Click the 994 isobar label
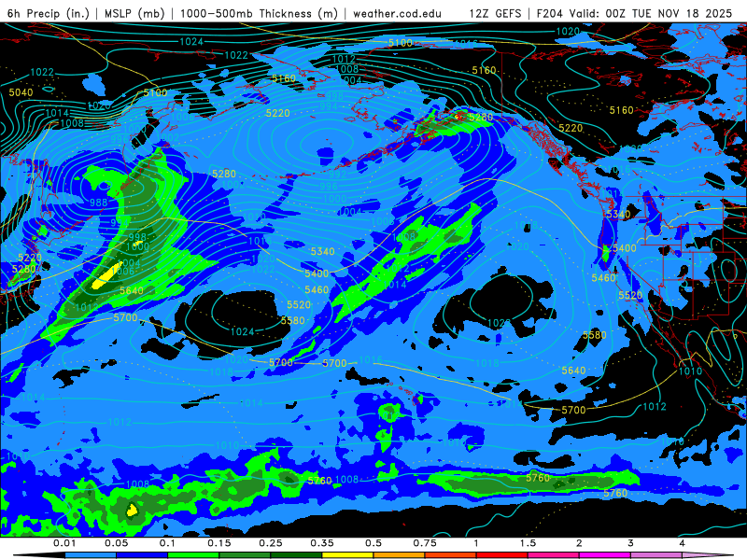Viewport: 747px width, 560px height. pos(329,106)
